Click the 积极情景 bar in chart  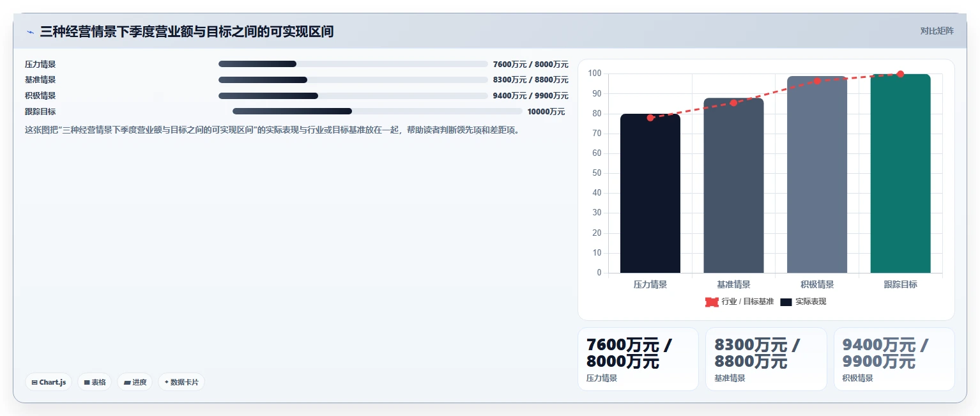[817, 174]
